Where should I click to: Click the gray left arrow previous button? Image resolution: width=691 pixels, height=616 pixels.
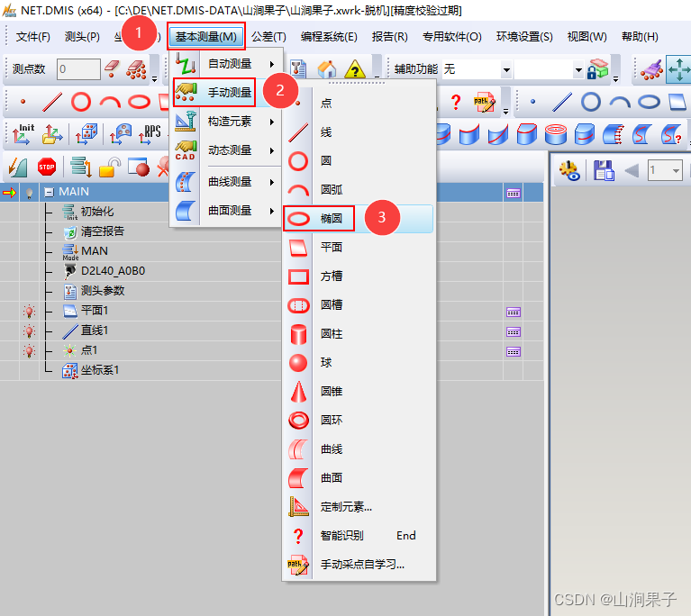click(x=632, y=170)
